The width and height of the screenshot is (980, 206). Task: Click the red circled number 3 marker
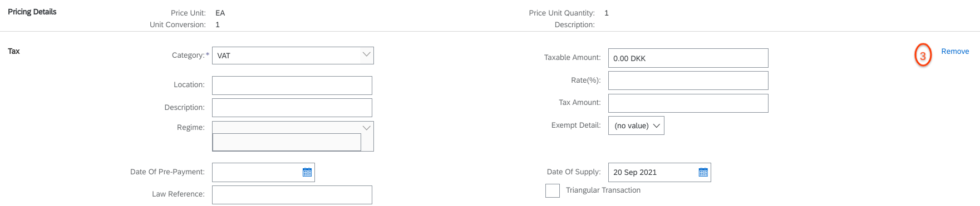point(923,56)
